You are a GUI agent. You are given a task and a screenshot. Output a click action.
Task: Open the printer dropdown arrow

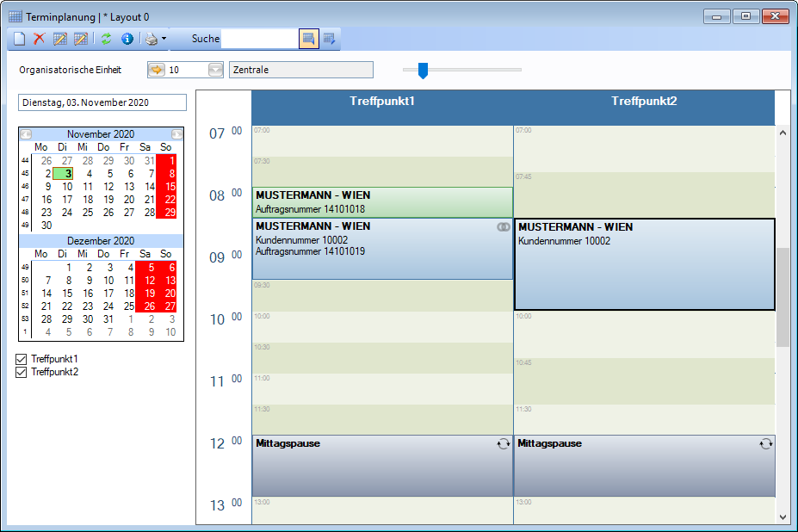point(164,39)
